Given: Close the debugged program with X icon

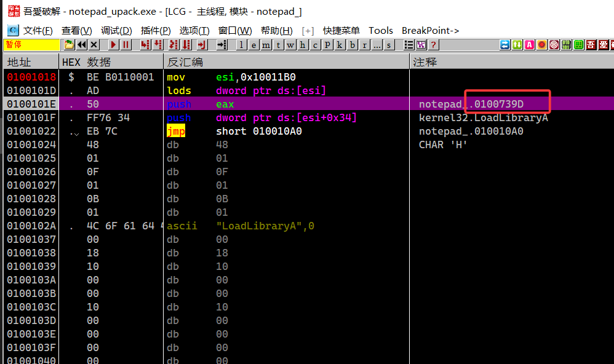Looking at the screenshot, I should pos(94,45).
